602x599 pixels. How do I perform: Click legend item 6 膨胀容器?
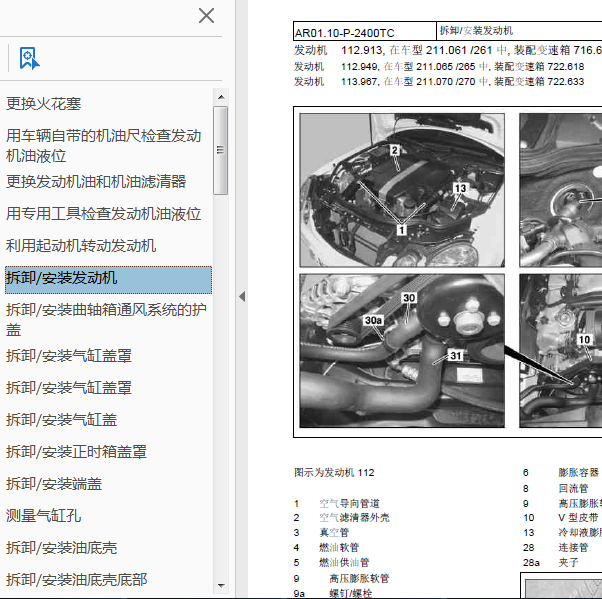(x=561, y=473)
